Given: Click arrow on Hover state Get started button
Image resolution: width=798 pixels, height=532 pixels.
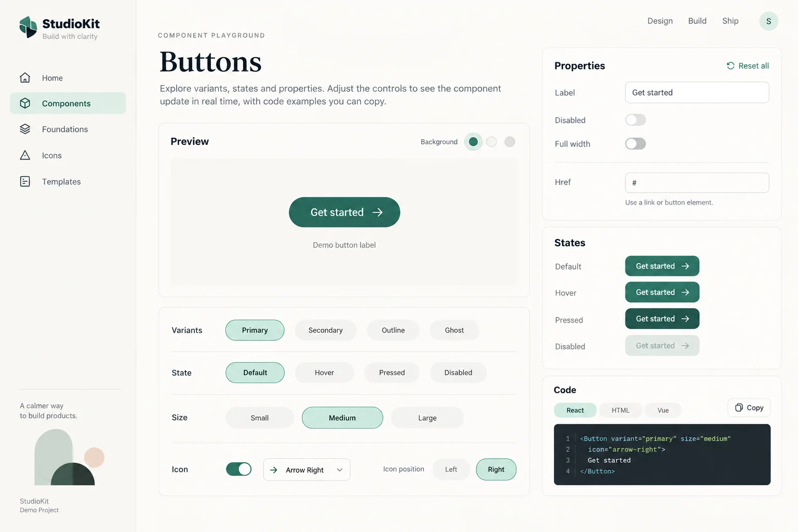Looking at the screenshot, I should (x=685, y=292).
